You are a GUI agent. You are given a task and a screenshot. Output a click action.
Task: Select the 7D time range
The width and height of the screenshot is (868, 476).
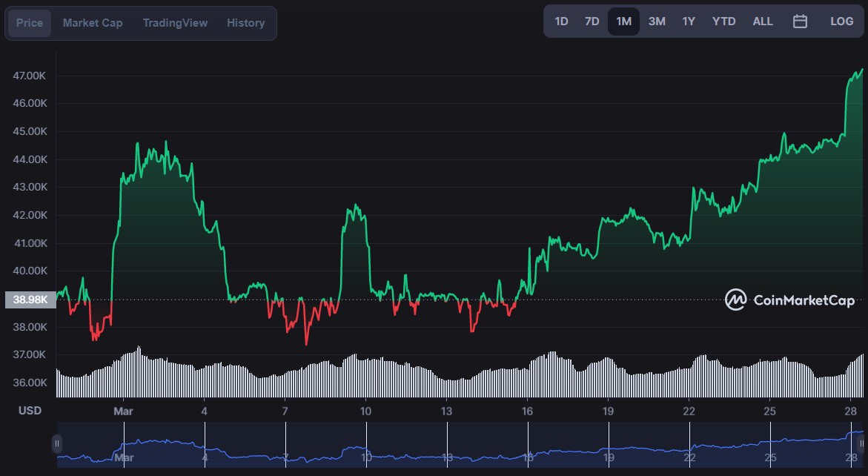592,22
